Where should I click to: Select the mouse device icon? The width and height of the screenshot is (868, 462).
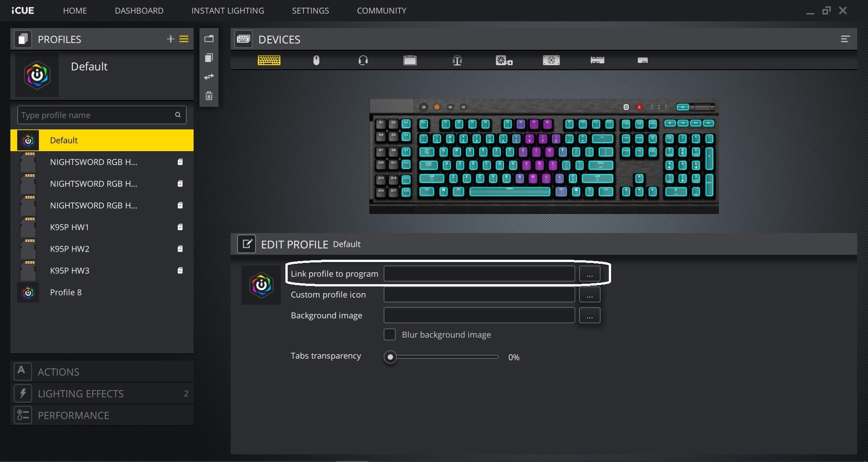coord(316,60)
